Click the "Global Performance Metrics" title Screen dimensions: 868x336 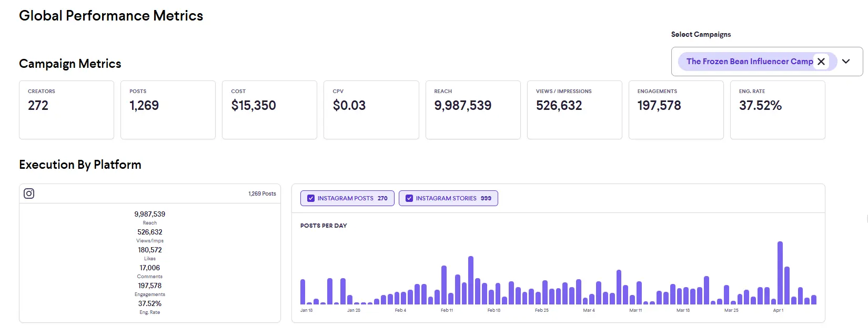[x=111, y=16]
